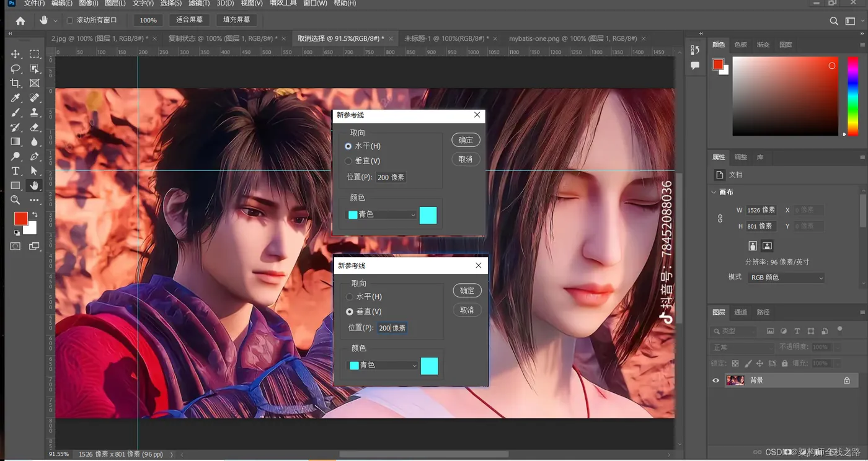Select the Brush tool

click(15, 113)
